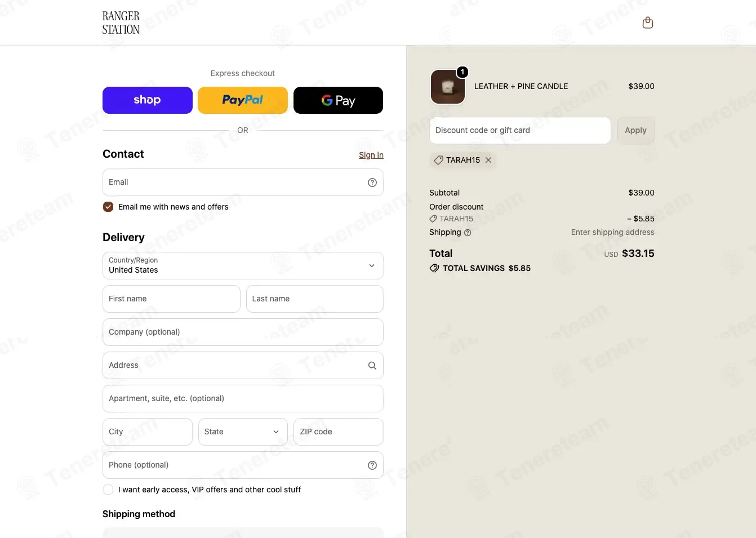Focus the Address field

(243, 365)
